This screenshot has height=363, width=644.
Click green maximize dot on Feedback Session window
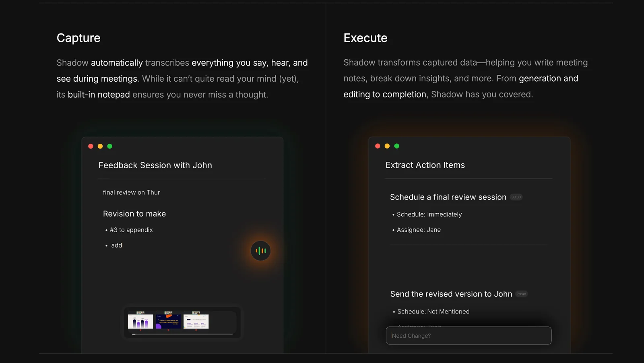click(110, 146)
